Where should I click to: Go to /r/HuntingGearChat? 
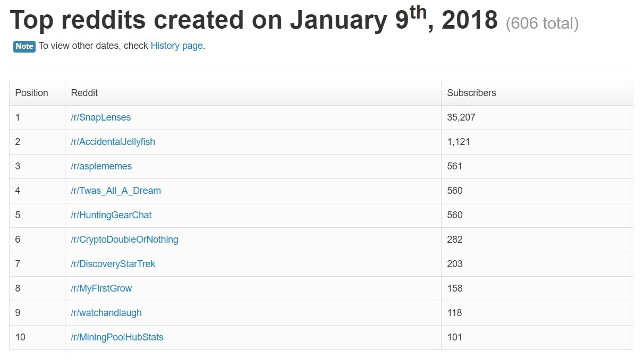[x=112, y=215]
